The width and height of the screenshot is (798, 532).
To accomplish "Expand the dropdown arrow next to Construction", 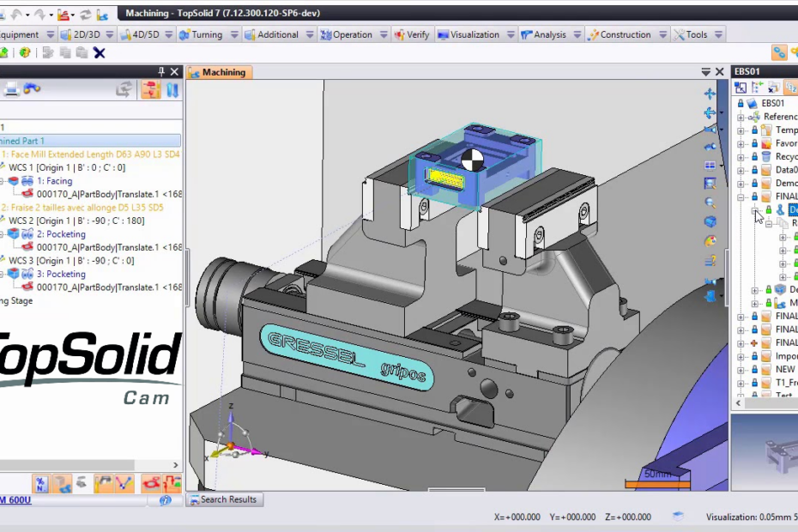I will pos(662,34).
